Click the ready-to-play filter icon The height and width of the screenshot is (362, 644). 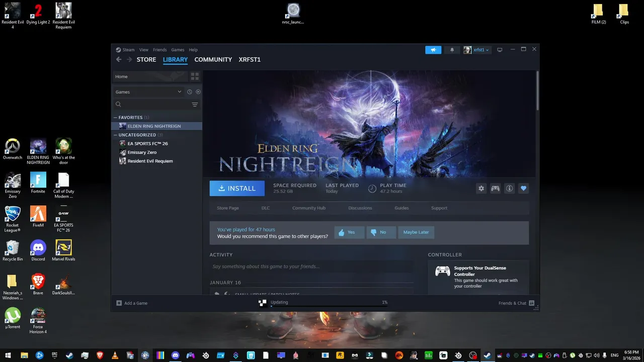(x=198, y=92)
